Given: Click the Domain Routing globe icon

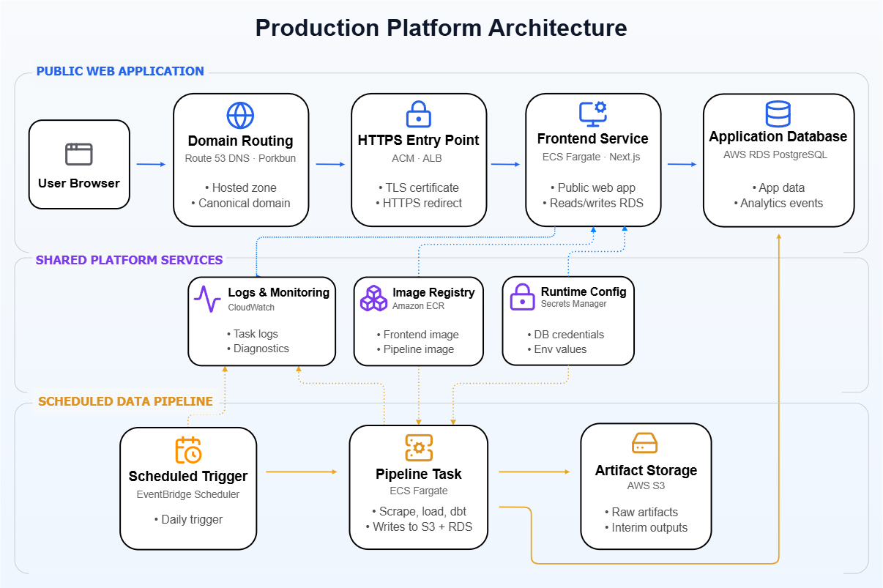Looking at the screenshot, I should (x=240, y=116).
